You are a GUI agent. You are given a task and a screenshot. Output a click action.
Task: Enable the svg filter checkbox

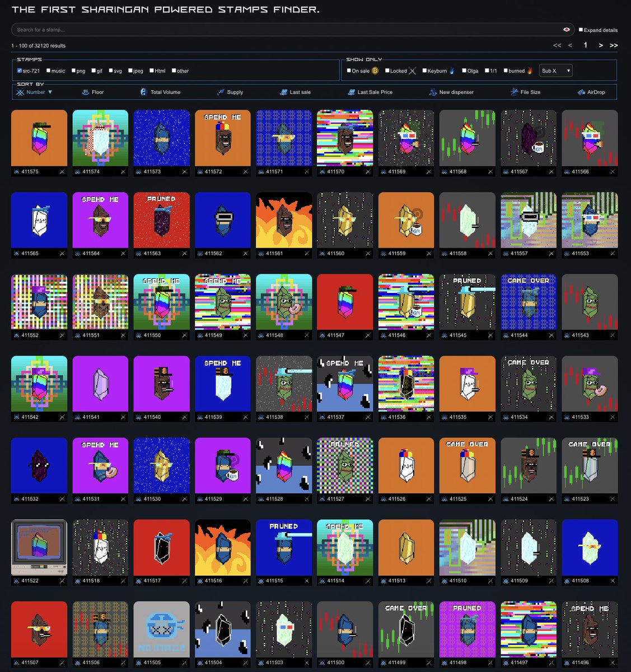pyautogui.click(x=111, y=71)
